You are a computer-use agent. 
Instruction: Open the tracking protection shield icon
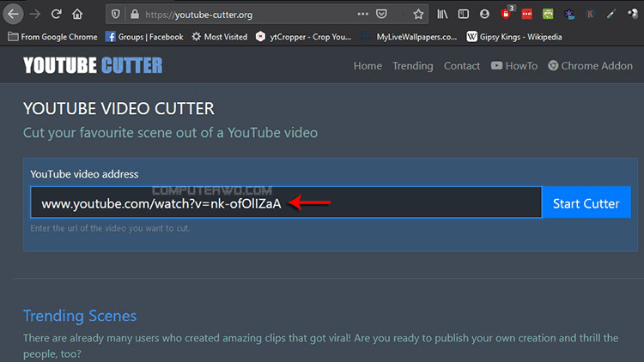(116, 15)
